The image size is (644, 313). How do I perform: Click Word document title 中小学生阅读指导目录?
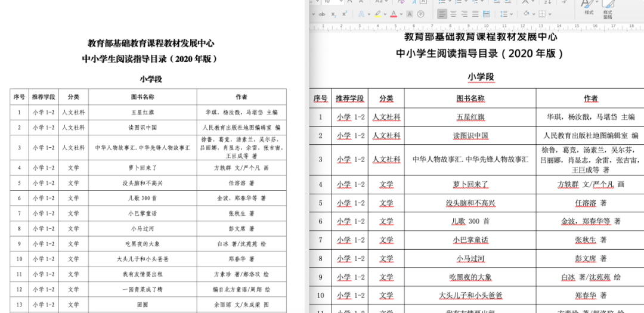(479, 54)
